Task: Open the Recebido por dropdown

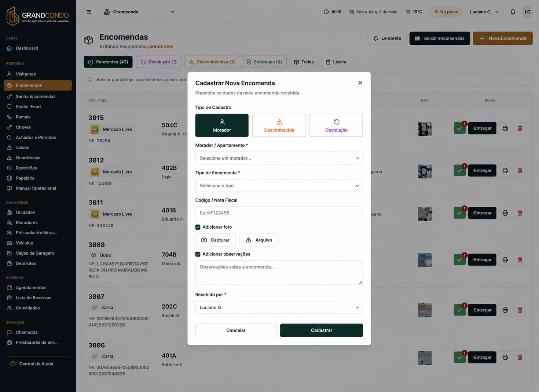Action: click(279, 307)
